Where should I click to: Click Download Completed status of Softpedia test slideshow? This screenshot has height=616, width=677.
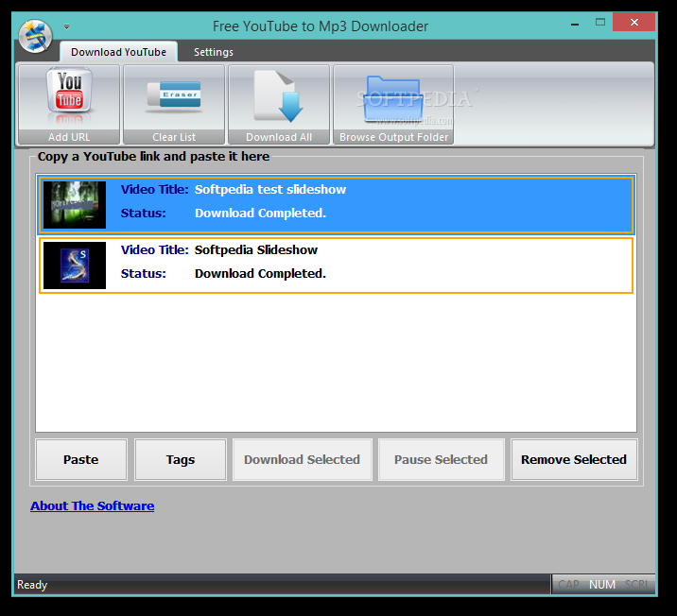click(260, 214)
